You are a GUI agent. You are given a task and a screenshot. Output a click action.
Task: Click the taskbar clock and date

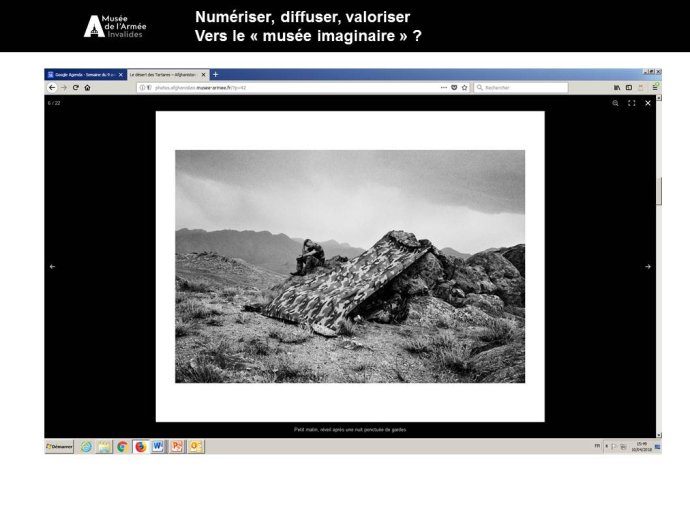[x=642, y=447]
